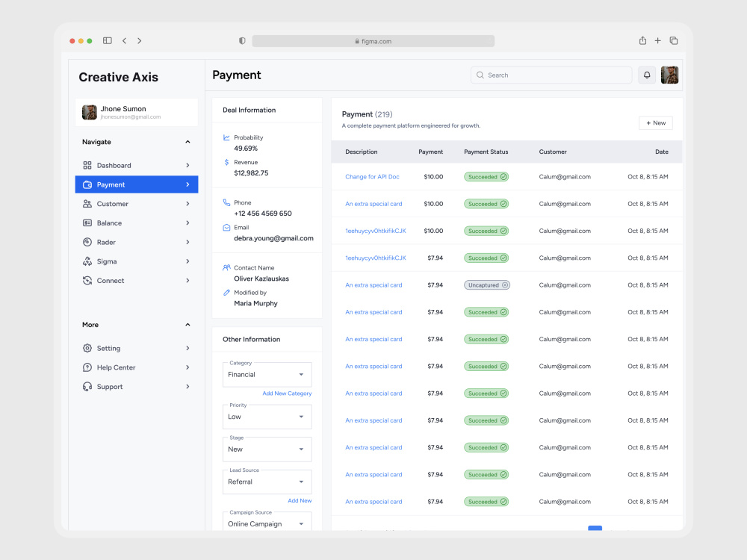Click the privacy shield icon beside address bar

pos(242,41)
